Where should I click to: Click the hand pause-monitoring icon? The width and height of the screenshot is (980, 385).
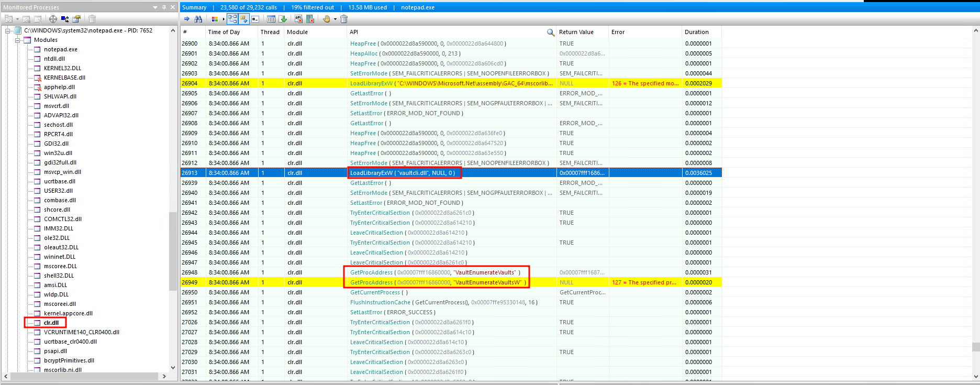(x=327, y=19)
